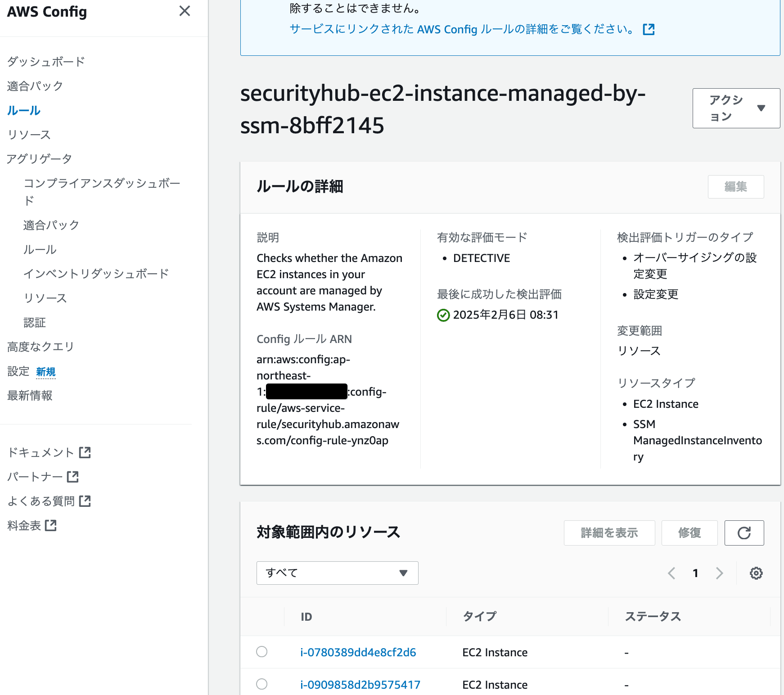Click the ステータス column header
Viewport: 784px width, 695px height.
tap(653, 617)
